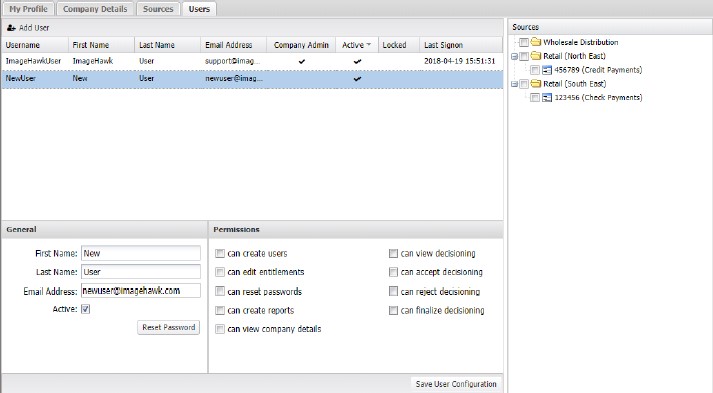Click the Active checkmark in ImageHawkUser row
Screen dimensions: 713x393
[x=357, y=61]
